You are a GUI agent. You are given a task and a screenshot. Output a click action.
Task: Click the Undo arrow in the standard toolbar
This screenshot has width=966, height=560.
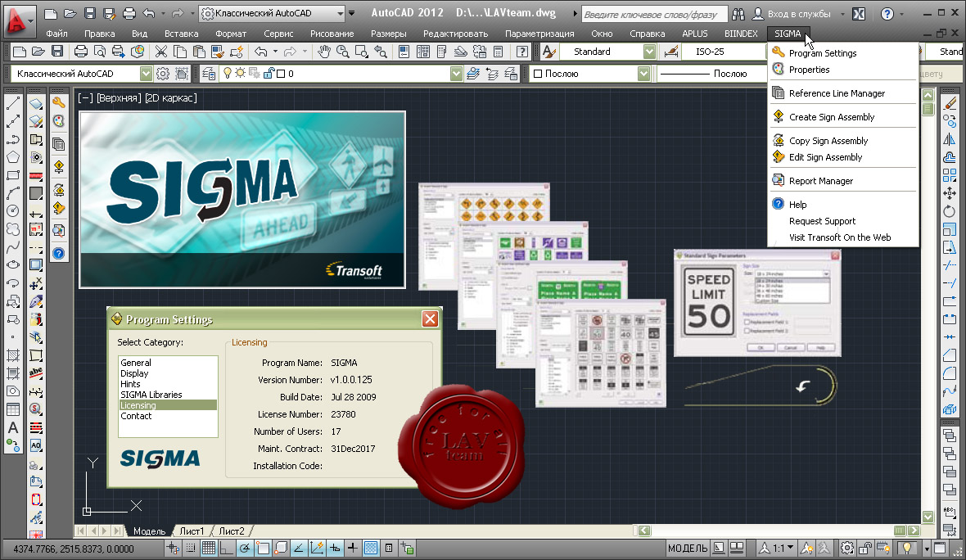click(x=260, y=52)
